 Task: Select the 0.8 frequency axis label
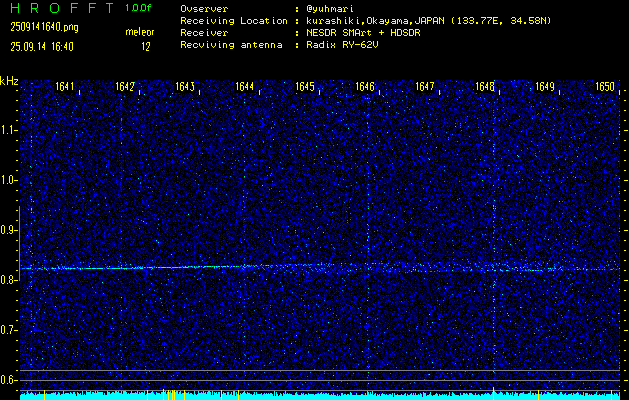8,280
